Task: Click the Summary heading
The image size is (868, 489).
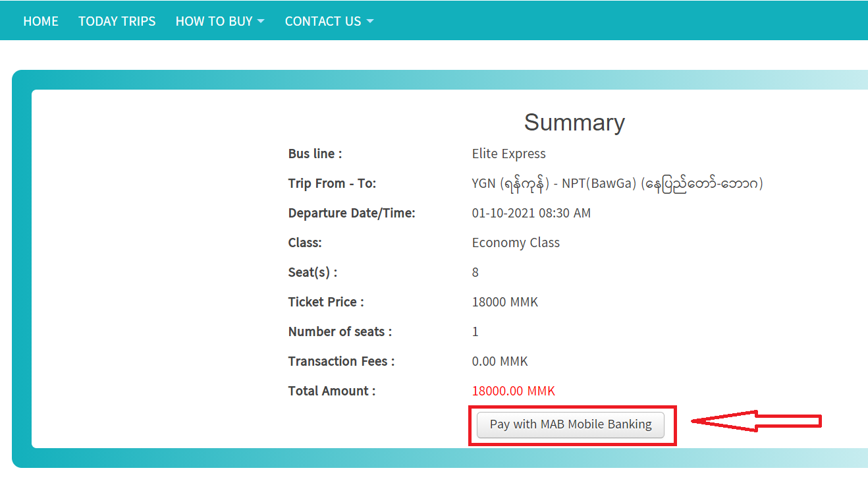Action: [x=574, y=123]
